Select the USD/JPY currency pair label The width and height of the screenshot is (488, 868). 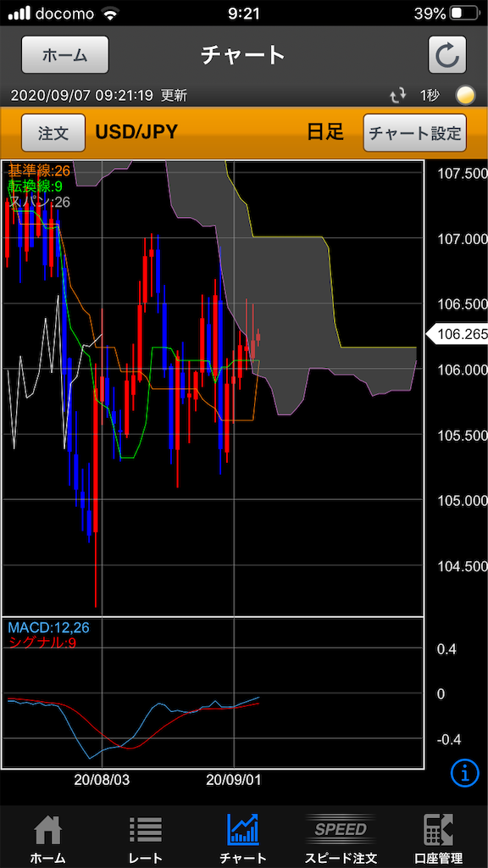[x=136, y=132]
